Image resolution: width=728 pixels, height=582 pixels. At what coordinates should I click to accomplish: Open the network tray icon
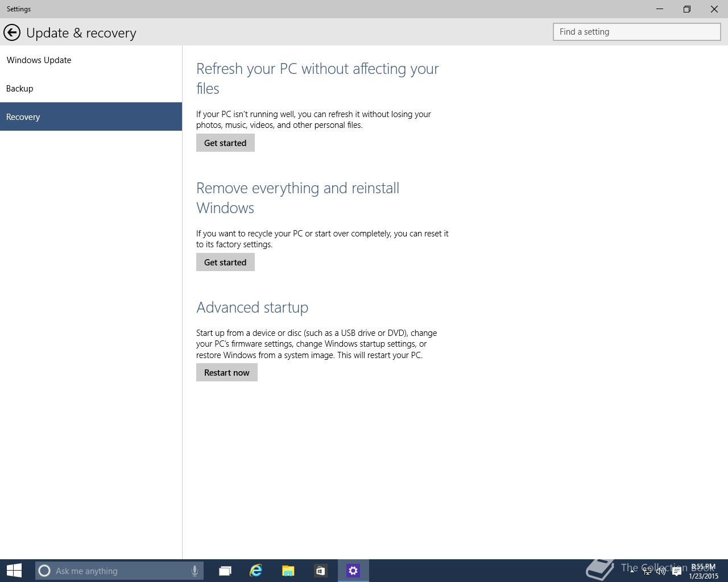tap(647, 571)
